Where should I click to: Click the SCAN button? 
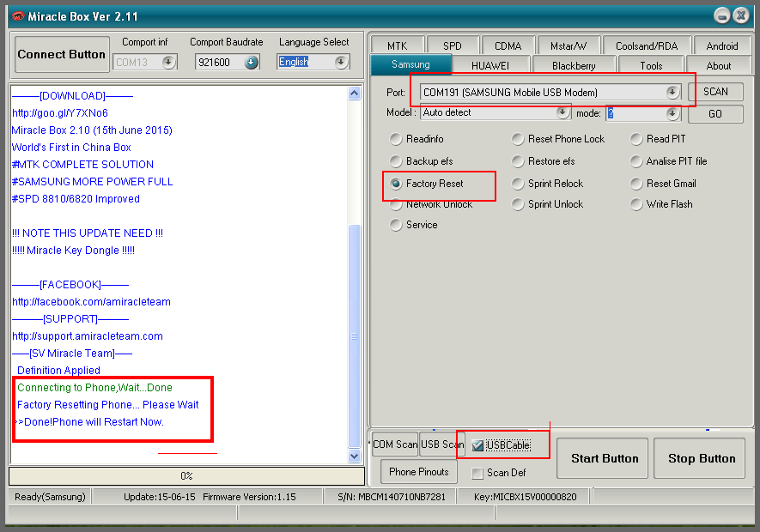coord(715,92)
